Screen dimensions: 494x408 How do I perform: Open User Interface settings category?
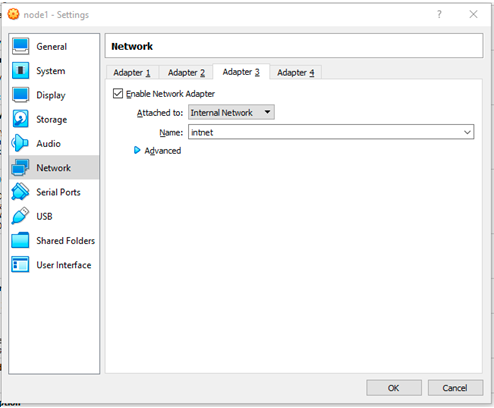54,265
